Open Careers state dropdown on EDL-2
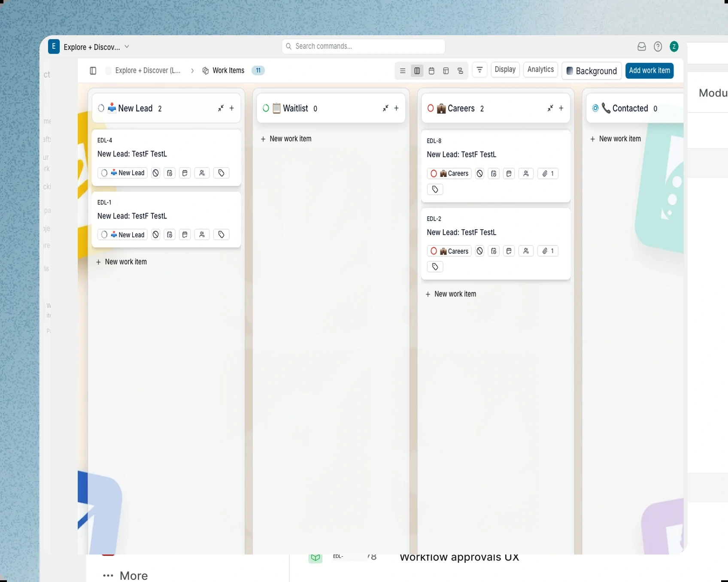This screenshot has height=582, width=728. pyautogui.click(x=449, y=251)
